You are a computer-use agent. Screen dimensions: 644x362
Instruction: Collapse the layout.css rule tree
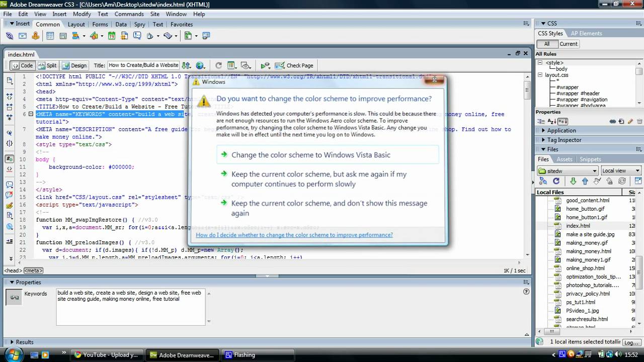pyautogui.click(x=540, y=75)
